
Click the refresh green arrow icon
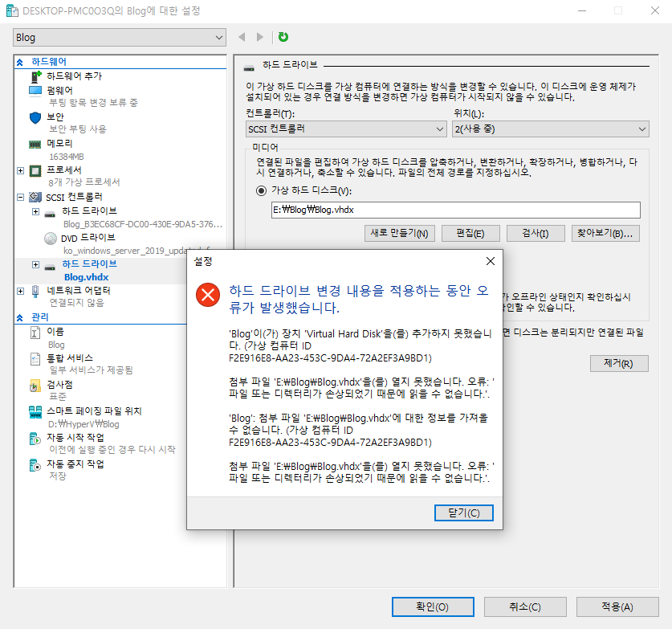pos(283,37)
